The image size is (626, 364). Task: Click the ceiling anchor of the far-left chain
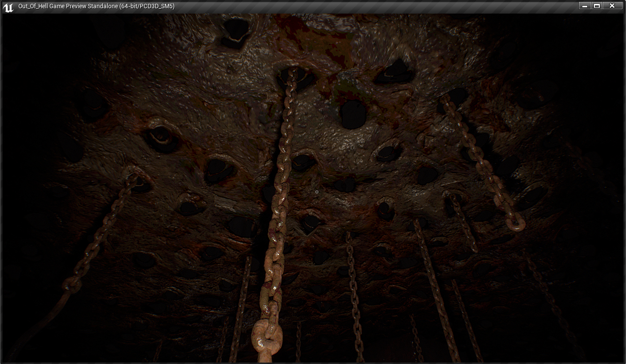133,179
